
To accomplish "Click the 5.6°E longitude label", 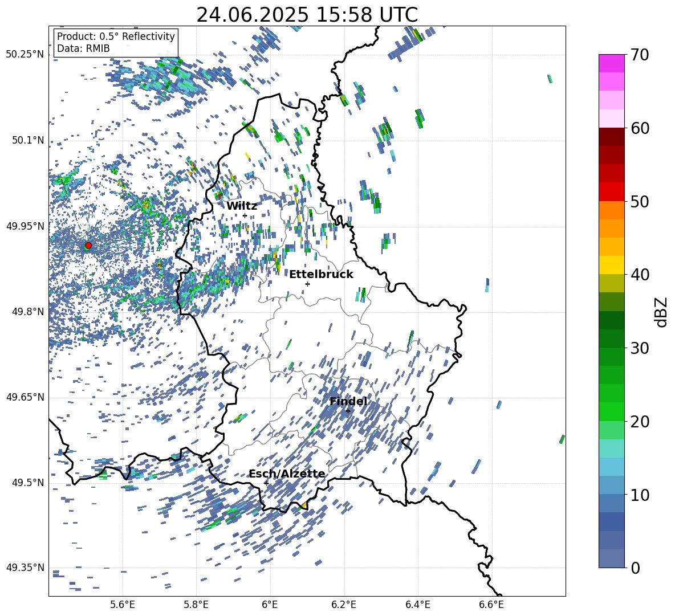I will pos(122,605).
